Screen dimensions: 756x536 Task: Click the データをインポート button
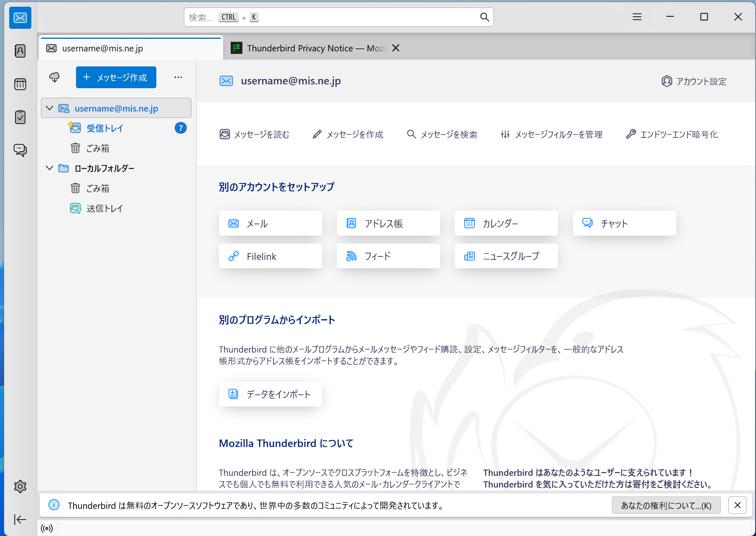point(270,394)
